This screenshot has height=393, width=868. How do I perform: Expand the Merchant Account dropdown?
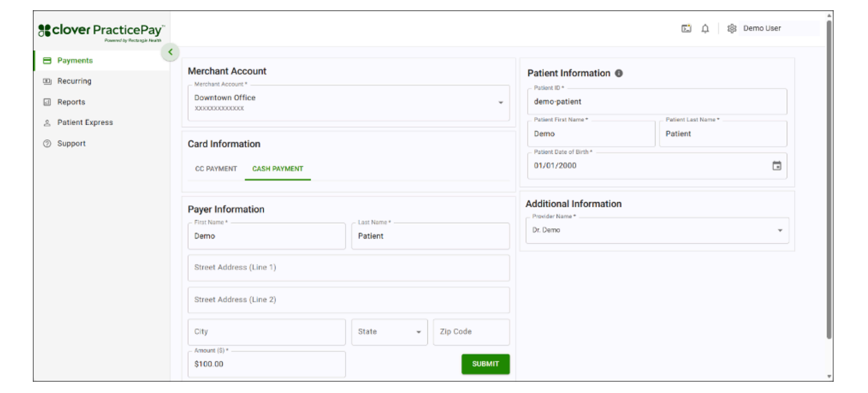pos(501,103)
